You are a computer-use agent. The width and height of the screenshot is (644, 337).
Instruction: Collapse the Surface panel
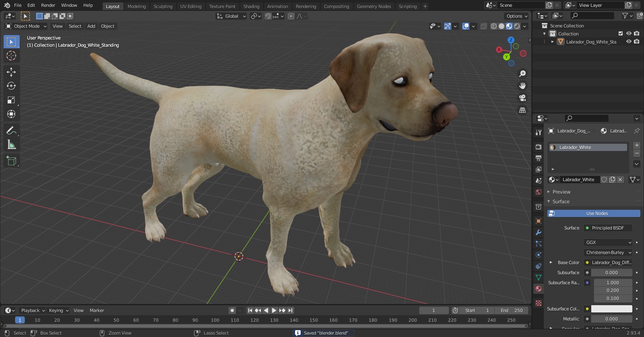coord(561,202)
